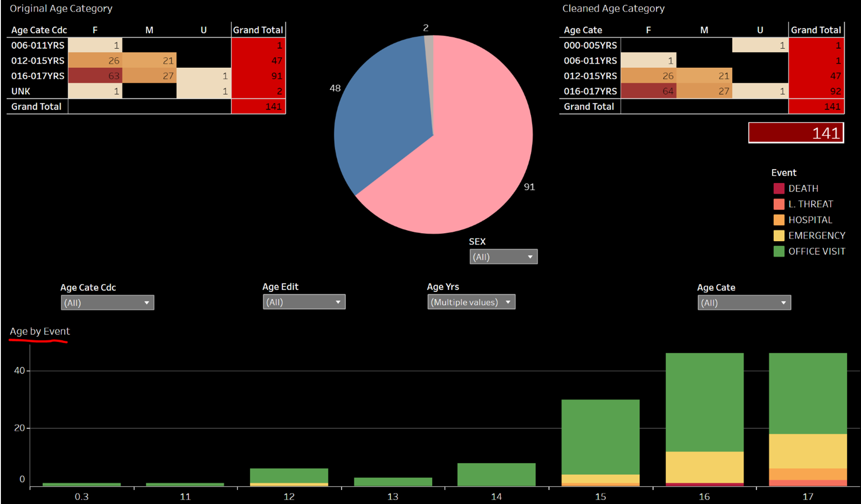861x504 pixels.
Task: Select the 016-017YRS row in Original table
Action: 38,76
